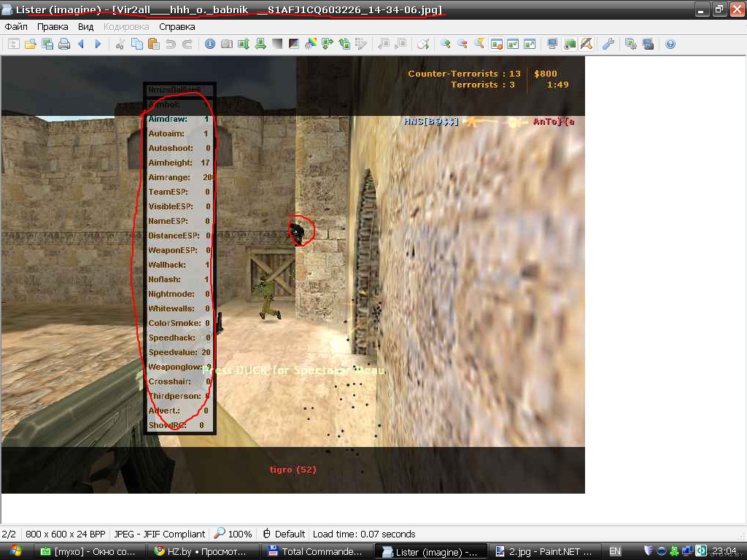Screen dimensions: 747x560
Task: Click the paste clipboard icon
Action: (x=153, y=44)
